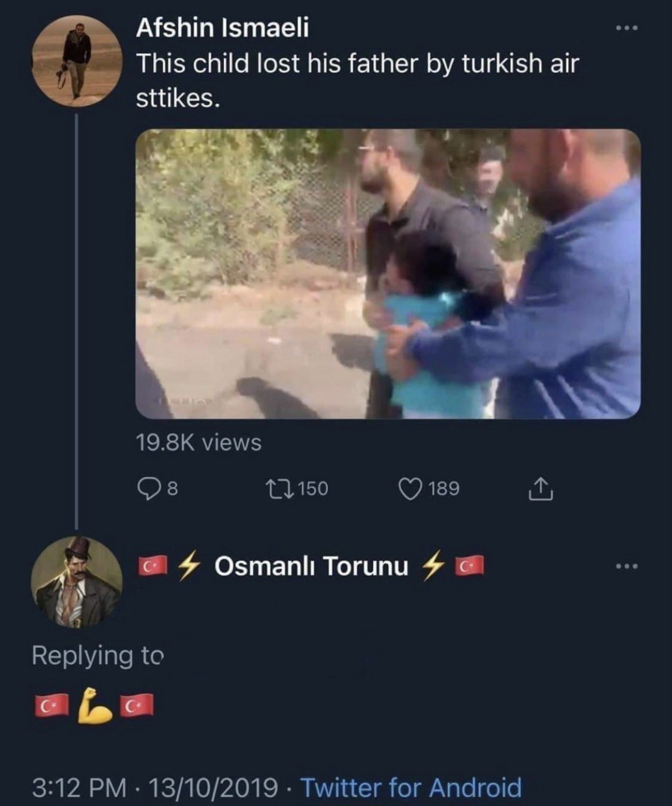Viewport: 672px width, 806px height.
Task: Open more options on Afshin Ismaeli's tweet
Action: click(x=626, y=28)
